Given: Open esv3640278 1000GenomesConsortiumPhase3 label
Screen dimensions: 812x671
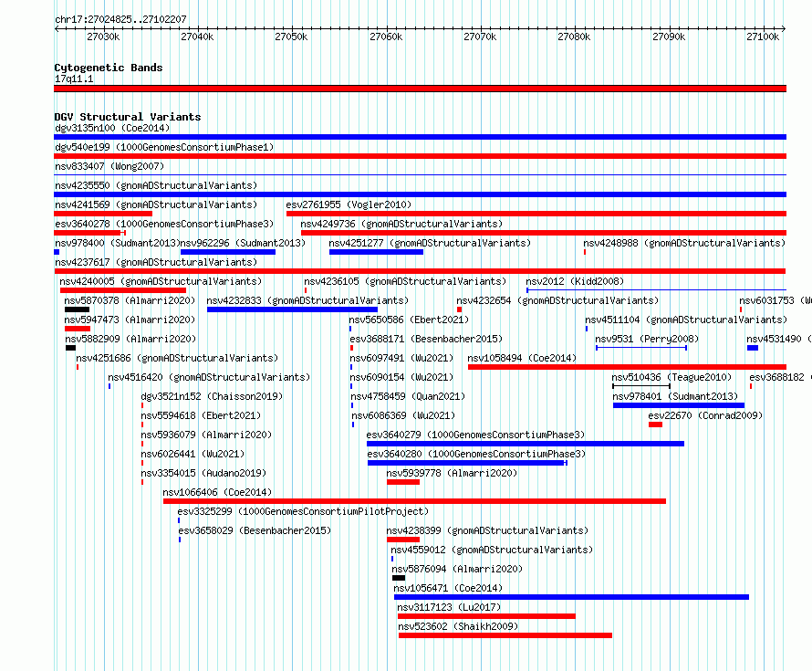Looking at the screenshot, I should pos(164,224).
